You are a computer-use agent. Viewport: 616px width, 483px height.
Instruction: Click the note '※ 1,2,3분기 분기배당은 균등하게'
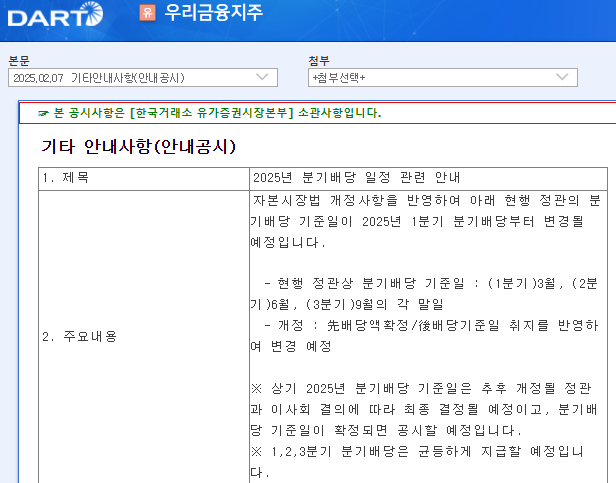417,461
